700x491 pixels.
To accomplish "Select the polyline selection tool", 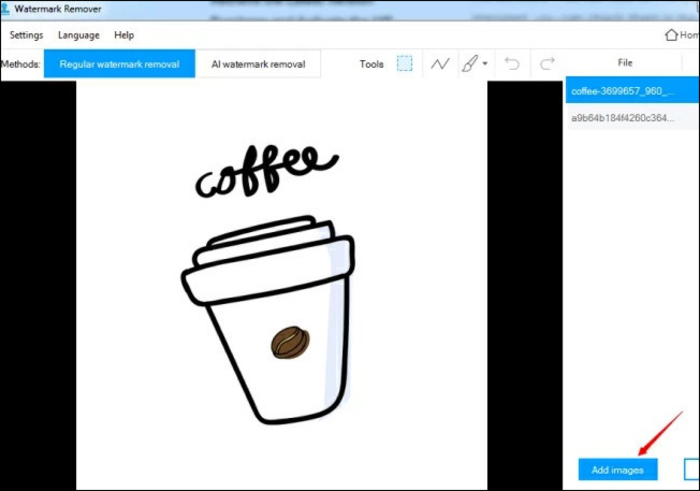I will coord(440,64).
